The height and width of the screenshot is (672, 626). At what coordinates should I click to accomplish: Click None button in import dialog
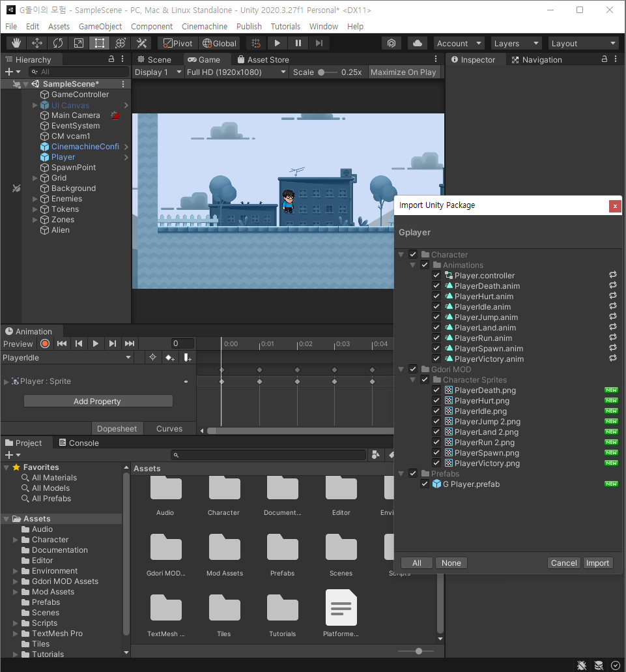click(x=451, y=562)
